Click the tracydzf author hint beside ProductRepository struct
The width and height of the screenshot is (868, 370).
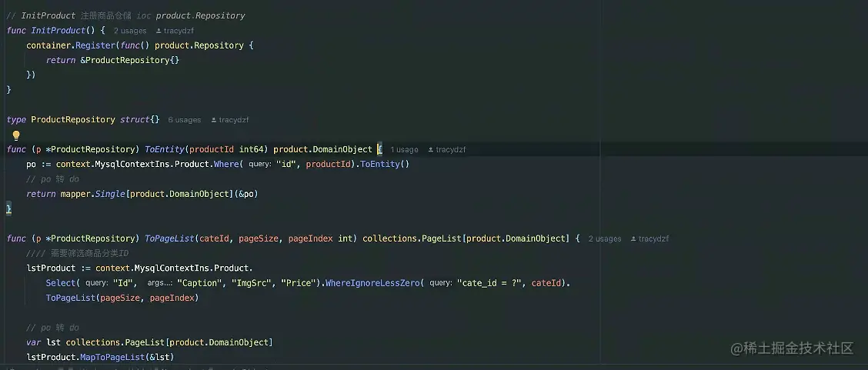pos(230,120)
